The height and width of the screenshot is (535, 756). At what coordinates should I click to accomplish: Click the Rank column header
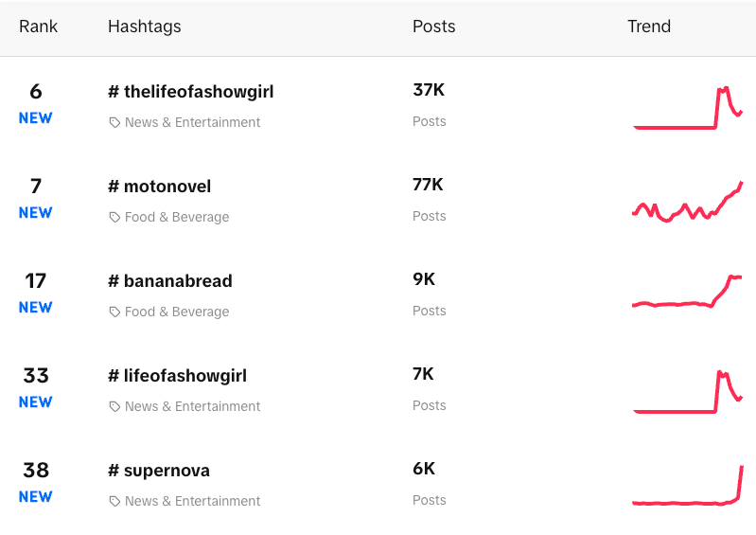pos(38,27)
